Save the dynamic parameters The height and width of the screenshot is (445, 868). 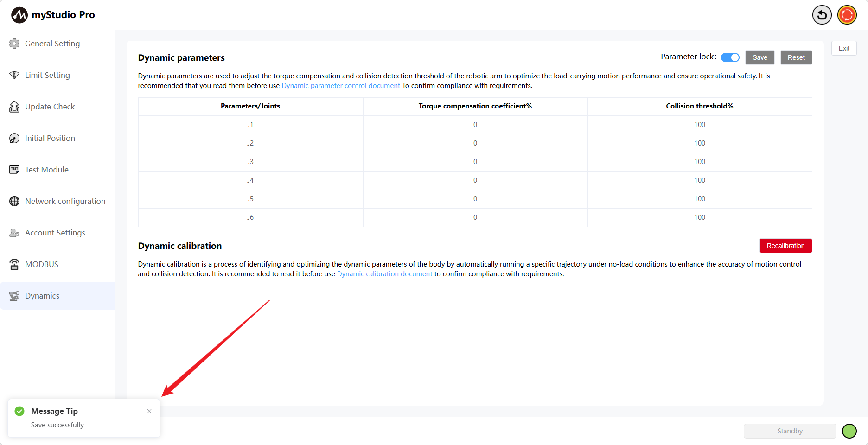(x=759, y=57)
